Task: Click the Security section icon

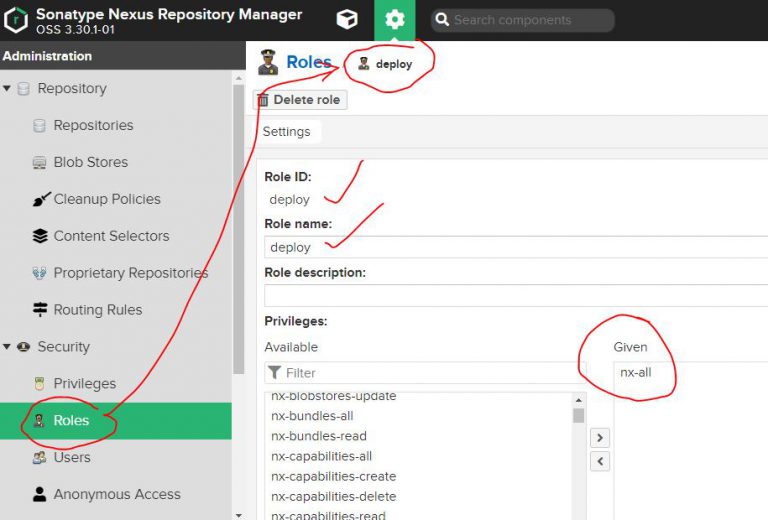Action: tap(23, 347)
